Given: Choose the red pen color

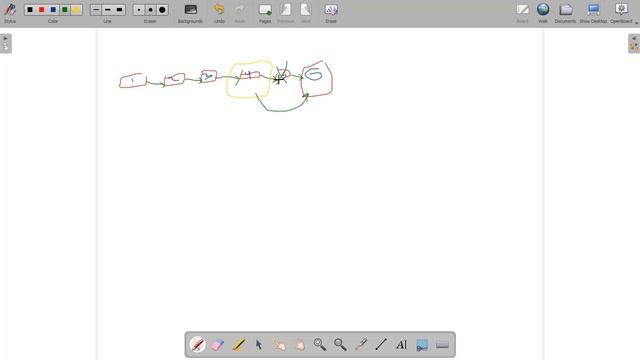Looking at the screenshot, I should click(41, 9).
